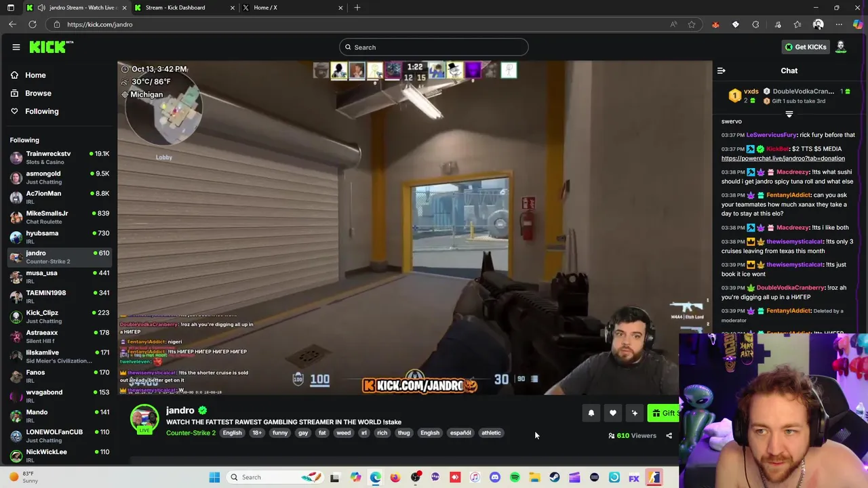Open Steam from the taskbar

(x=555, y=477)
